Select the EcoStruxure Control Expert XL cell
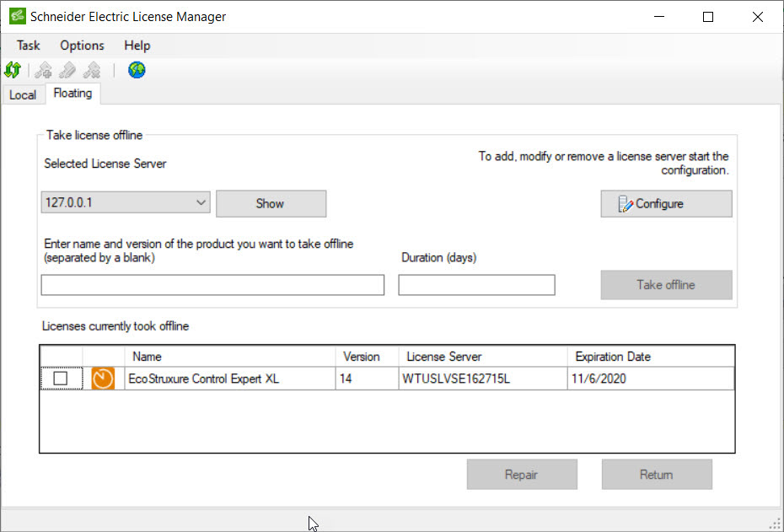Screen dimensions: 784x532 [x=230, y=379]
